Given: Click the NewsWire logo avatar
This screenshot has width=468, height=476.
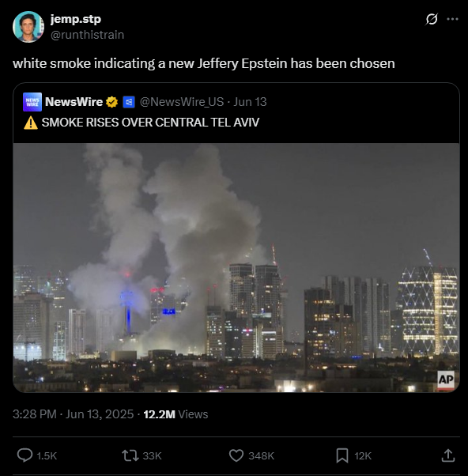Looking at the screenshot, I should point(32,102).
